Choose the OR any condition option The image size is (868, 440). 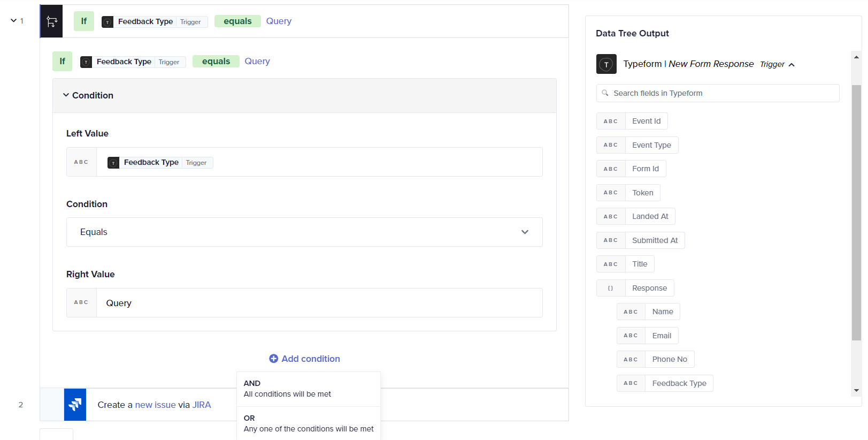point(309,423)
